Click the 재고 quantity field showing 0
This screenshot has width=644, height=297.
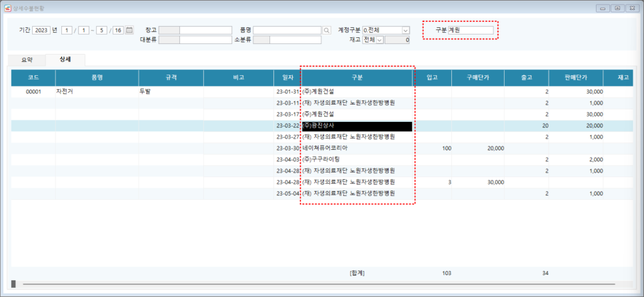(397, 40)
